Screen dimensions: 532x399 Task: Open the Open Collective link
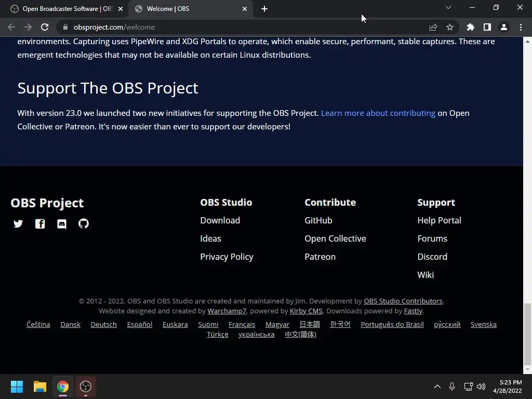coord(335,238)
